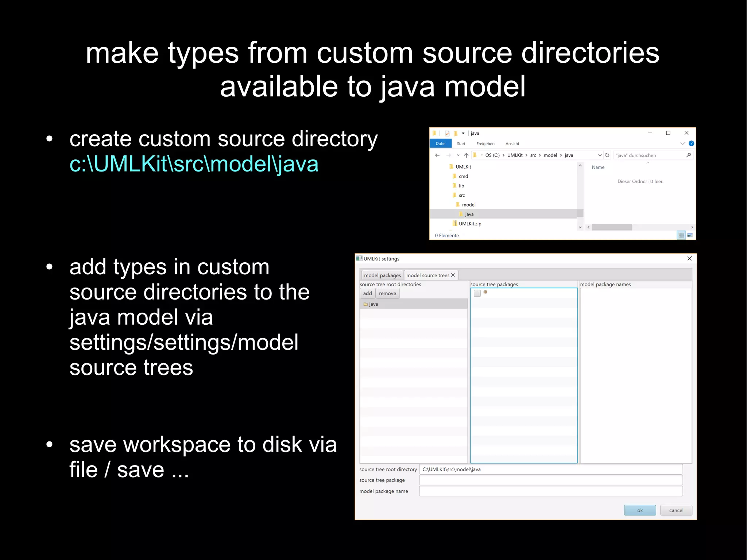Click the UMLKit settings window icon

coord(359,258)
